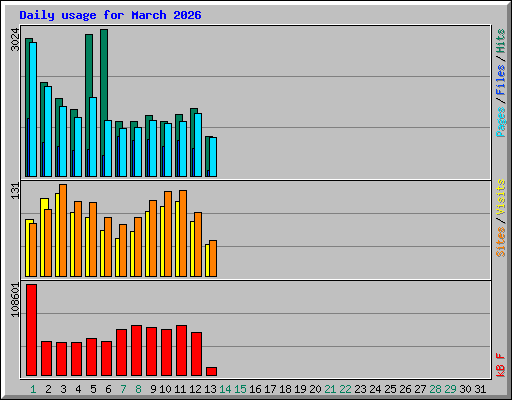Click the cyan files bar for day 13
The height and width of the screenshot is (400, 512).
pyautogui.click(x=213, y=157)
